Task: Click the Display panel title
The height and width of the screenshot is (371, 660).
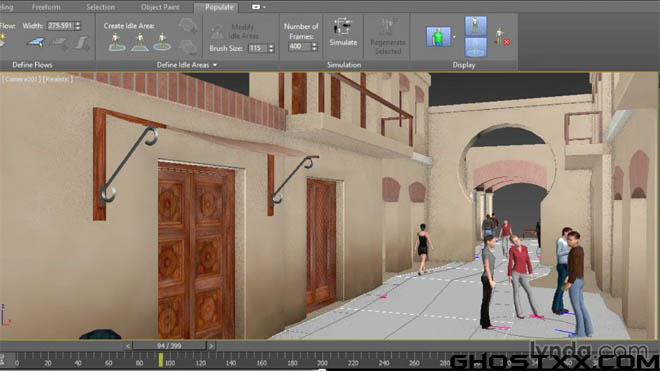Action: 464,65
